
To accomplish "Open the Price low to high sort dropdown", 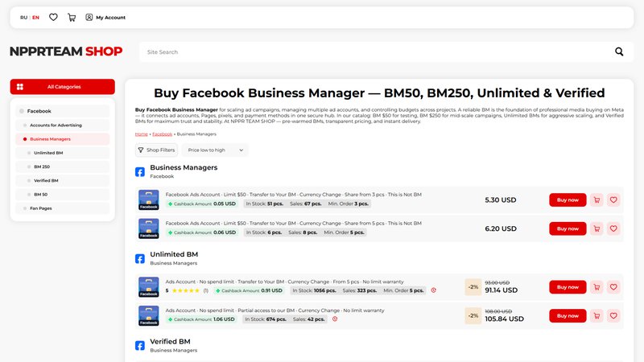I will point(215,150).
